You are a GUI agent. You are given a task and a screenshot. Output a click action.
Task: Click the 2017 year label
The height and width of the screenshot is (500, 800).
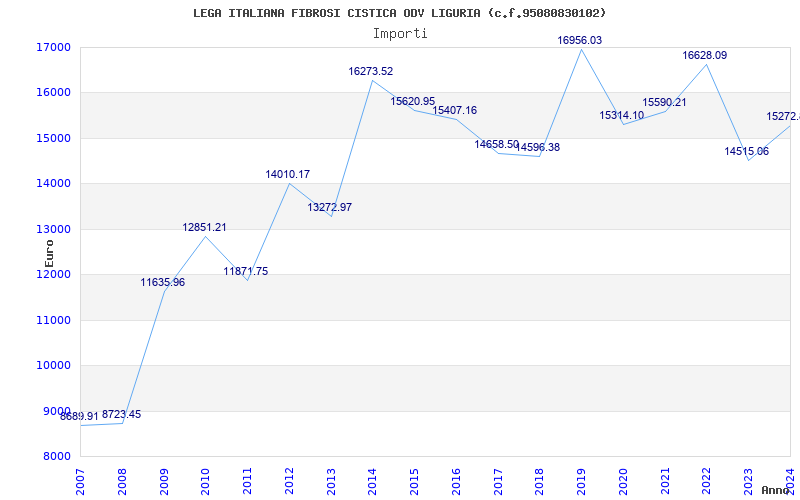498,482
